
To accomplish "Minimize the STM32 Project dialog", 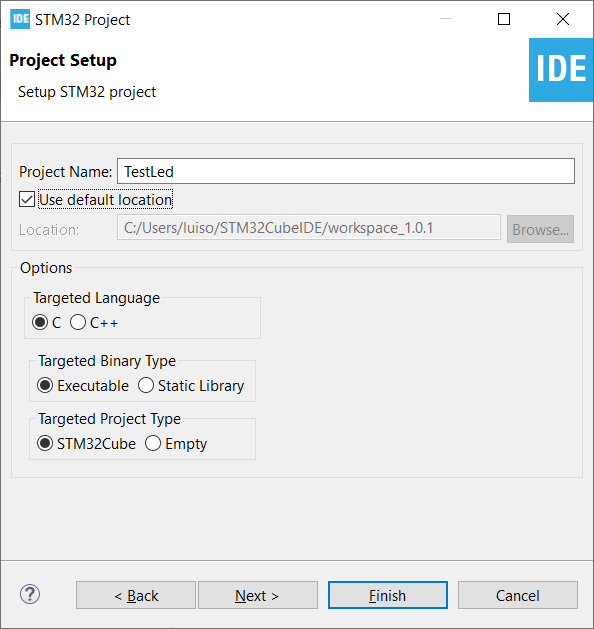I will click(446, 19).
